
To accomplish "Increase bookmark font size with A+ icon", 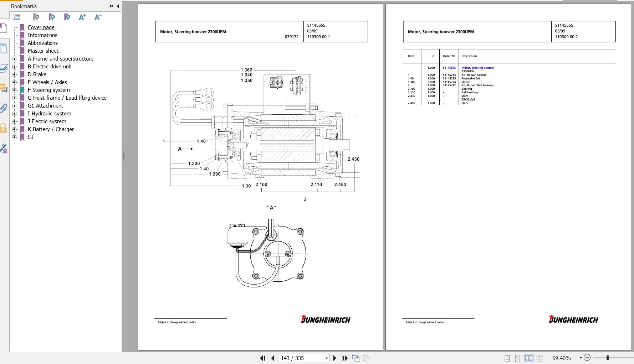I will pos(82,17).
